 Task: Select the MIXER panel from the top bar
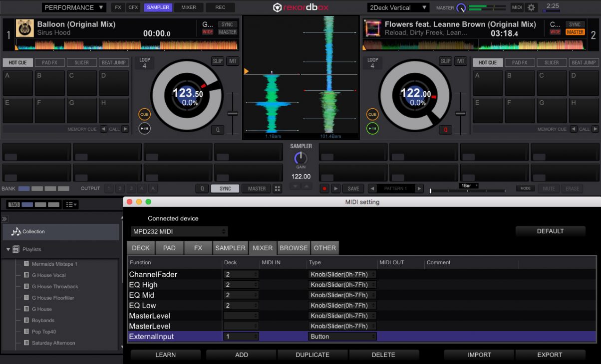coord(188,7)
